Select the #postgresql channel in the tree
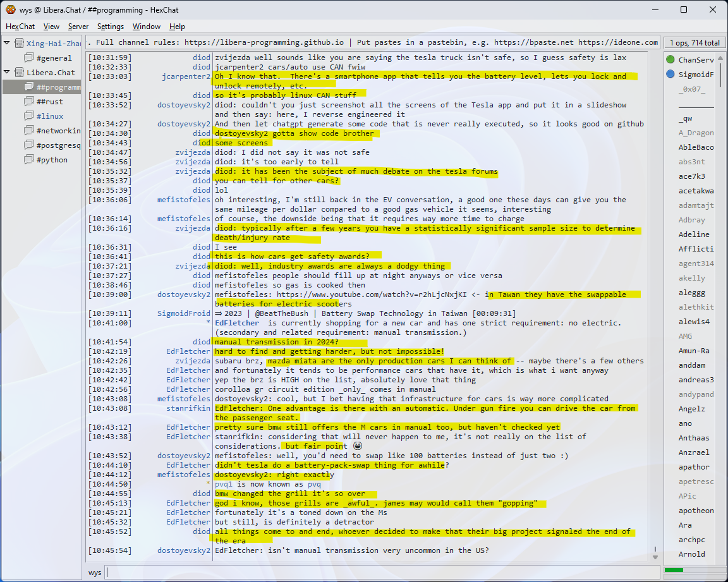This screenshot has width=728, height=582. 58,145
